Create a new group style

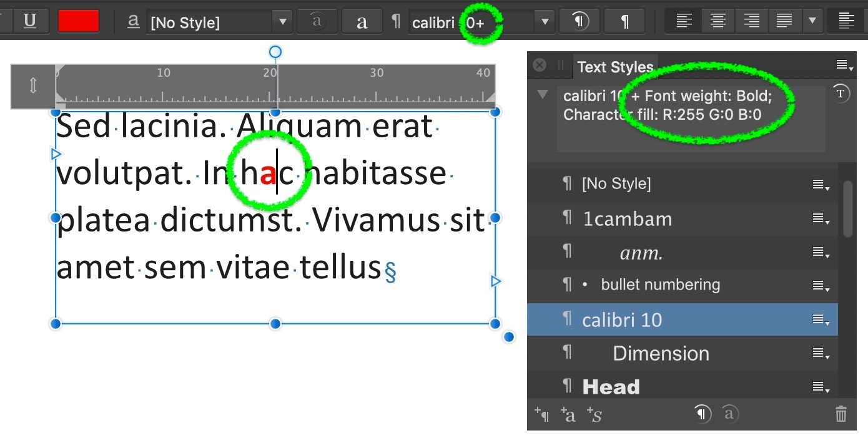[593, 414]
